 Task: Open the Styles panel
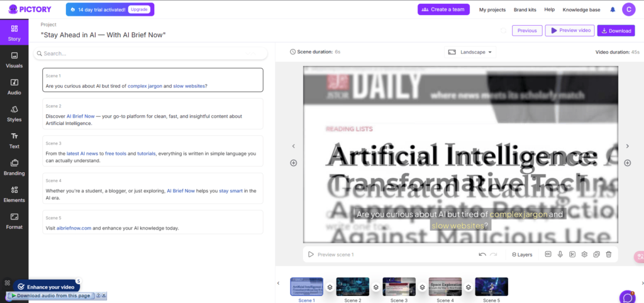coord(14,114)
